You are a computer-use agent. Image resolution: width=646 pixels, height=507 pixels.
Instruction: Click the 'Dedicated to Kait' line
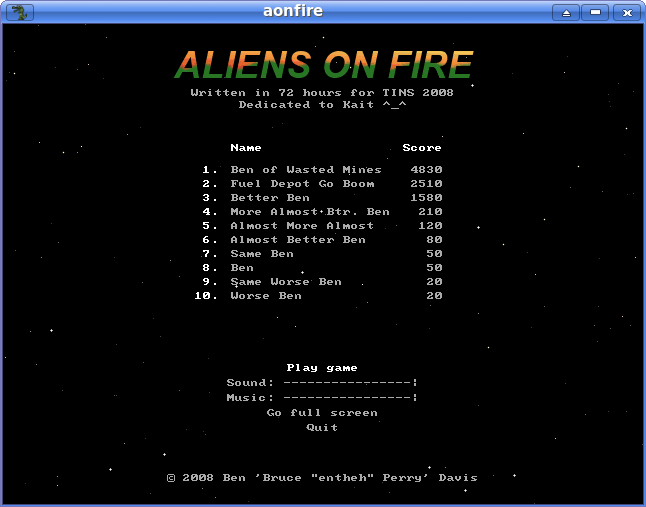point(322,105)
